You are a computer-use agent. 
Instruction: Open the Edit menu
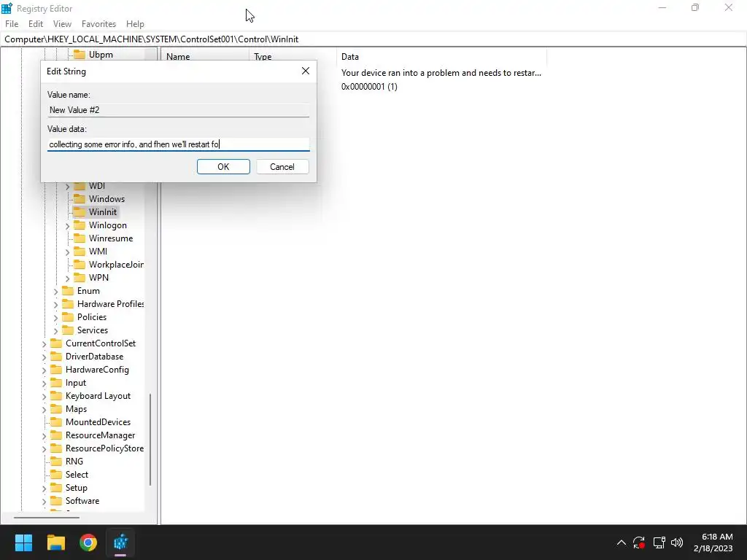tap(36, 24)
